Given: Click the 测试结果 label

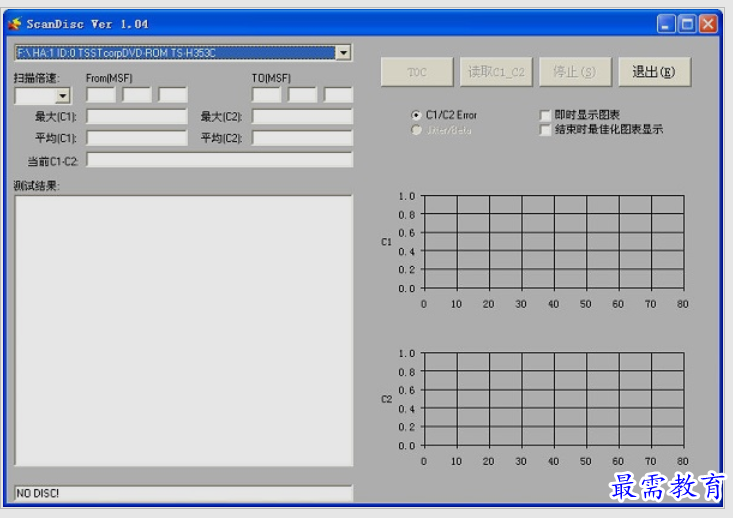Looking at the screenshot, I should [37, 186].
